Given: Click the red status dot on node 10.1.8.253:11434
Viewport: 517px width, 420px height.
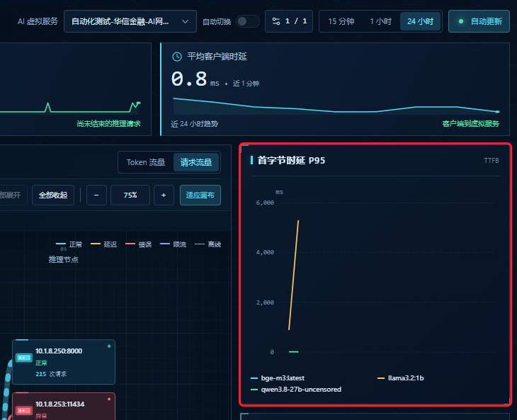Looking at the screenshot, I should (x=109, y=399).
